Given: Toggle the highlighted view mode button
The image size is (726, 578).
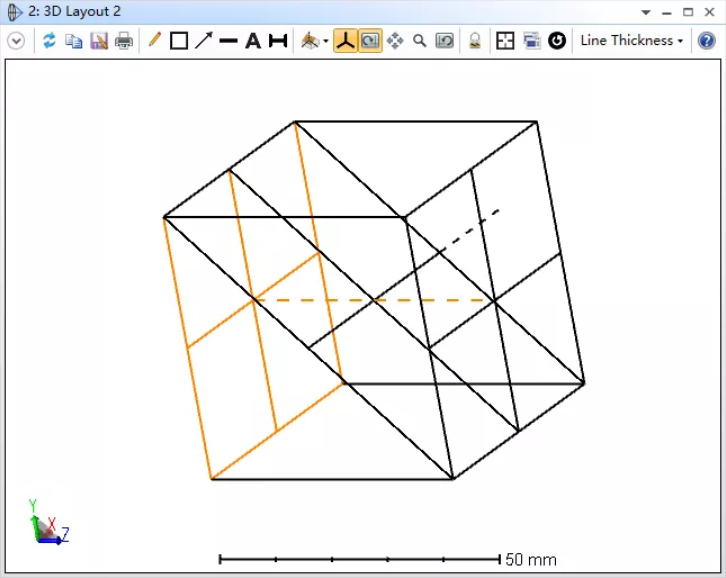Looking at the screenshot, I should (370, 41).
